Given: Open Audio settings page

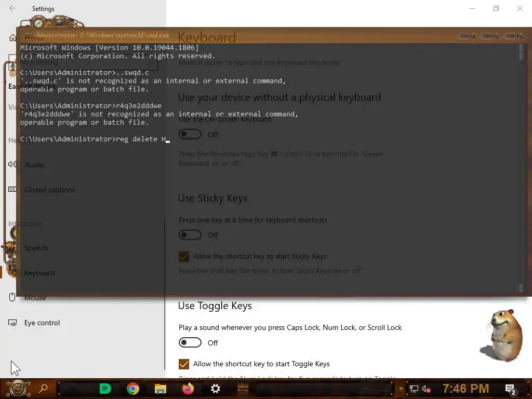Looking at the screenshot, I should coord(34,165).
